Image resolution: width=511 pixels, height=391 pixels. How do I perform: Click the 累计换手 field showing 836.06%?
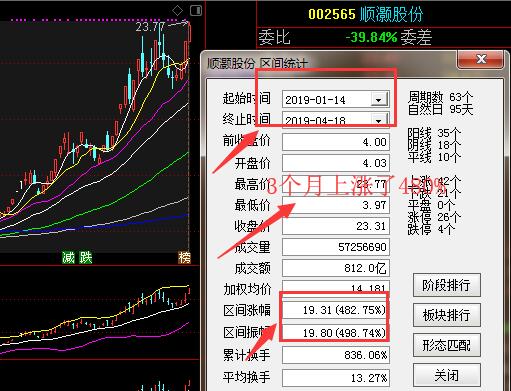(336, 355)
